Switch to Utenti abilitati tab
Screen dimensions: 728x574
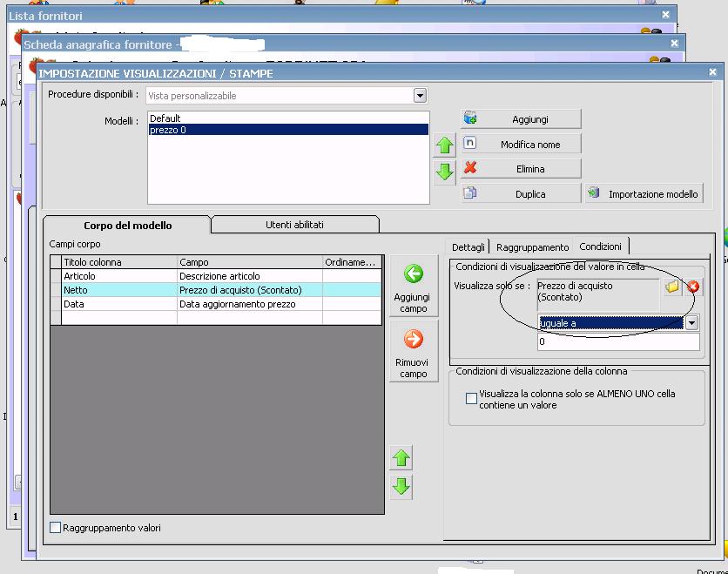(295, 225)
